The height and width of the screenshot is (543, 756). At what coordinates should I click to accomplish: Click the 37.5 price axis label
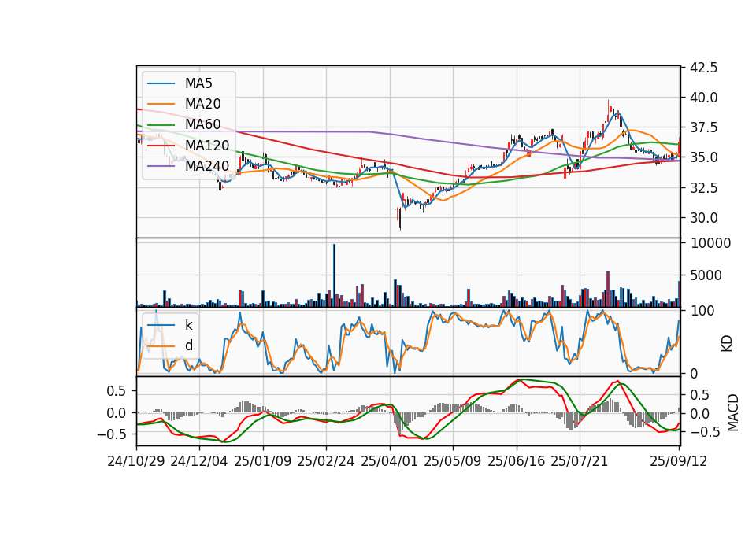click(x=703, y=127)
